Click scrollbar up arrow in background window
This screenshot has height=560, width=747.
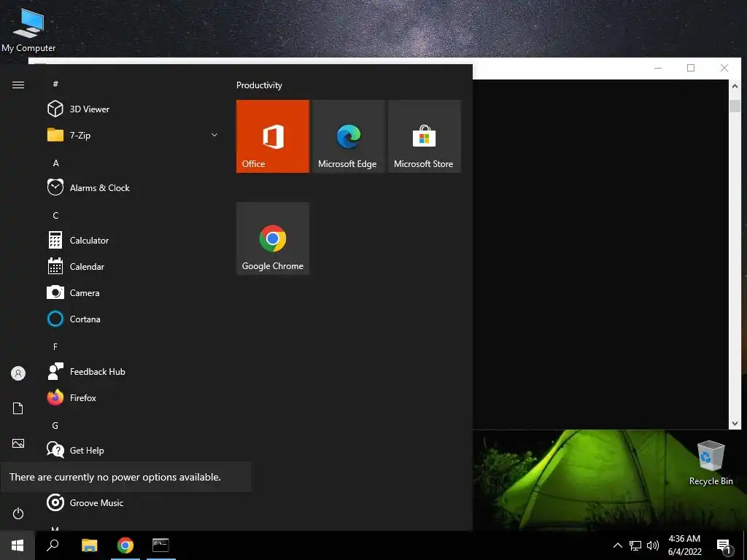[x=735, y=86]
